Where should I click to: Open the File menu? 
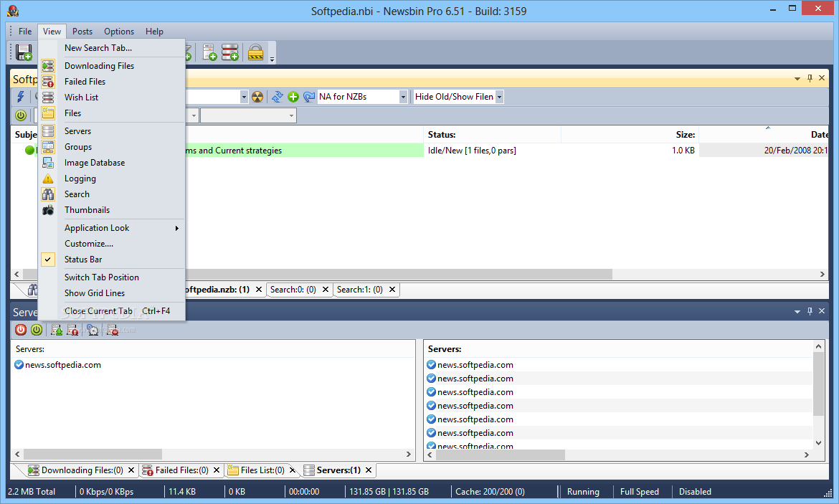click(25, 32)
